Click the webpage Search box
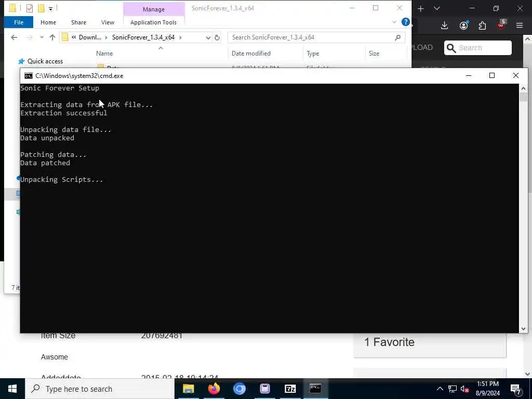 point(478,48)
